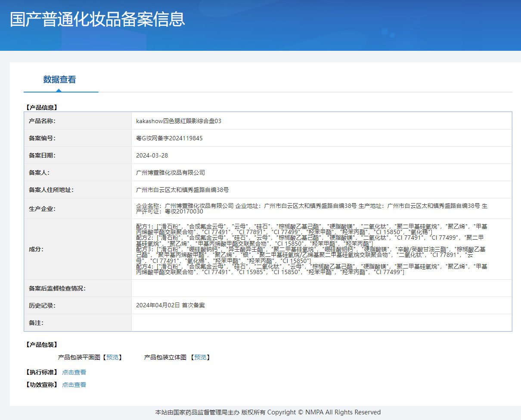Select product name kakashow四色腮红眼影综合盘03

tap(179, 121)
